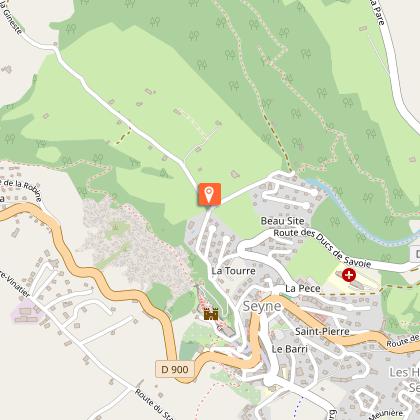Click the Saint-Pierre label
The height and width of the screenshot is (420, 420).
tap(322, 331)
